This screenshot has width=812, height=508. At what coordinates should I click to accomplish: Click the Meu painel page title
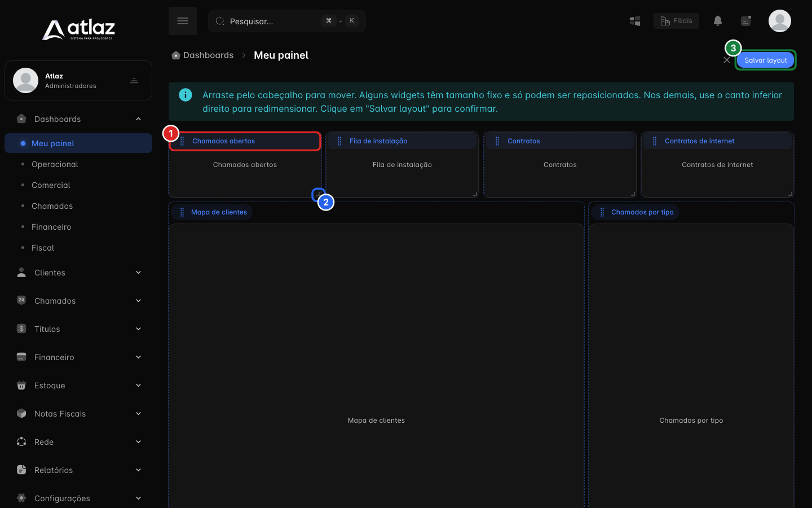(x=281, y=55)
